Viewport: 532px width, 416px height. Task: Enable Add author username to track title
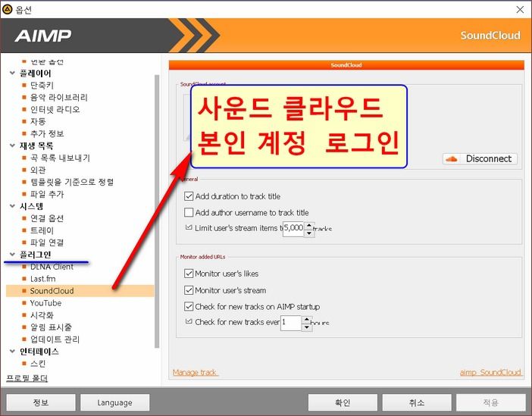pos(189,212)
